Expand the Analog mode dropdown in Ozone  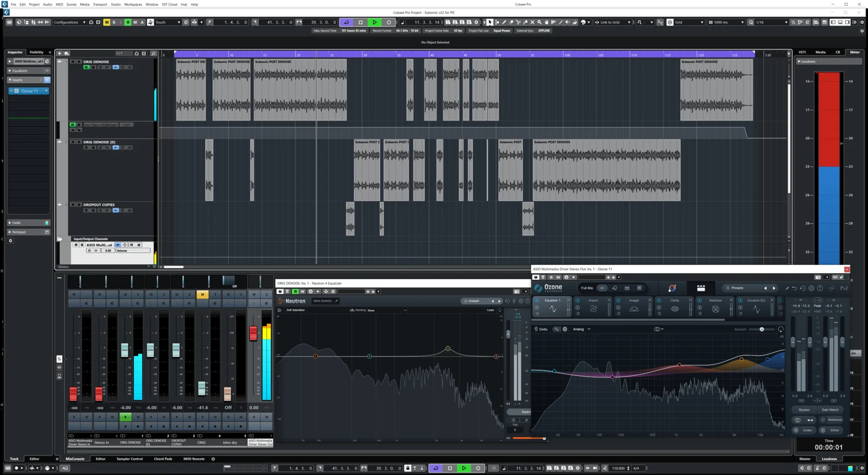[582, 329]
